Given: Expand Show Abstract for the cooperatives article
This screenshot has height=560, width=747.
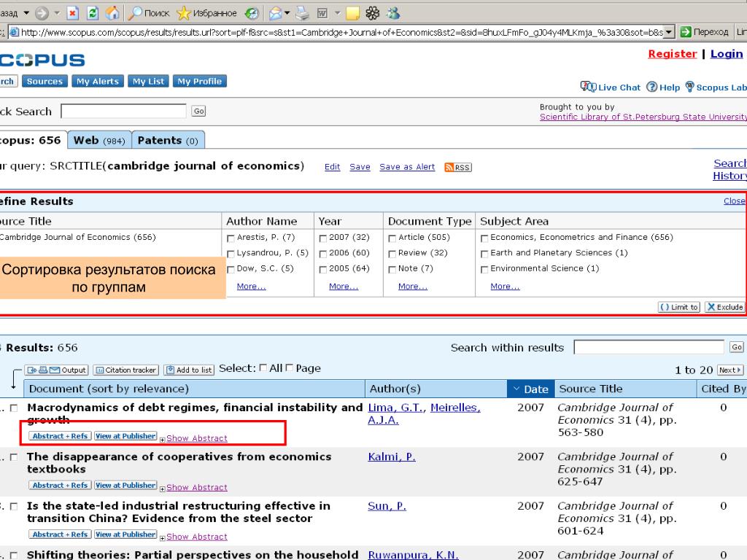Looking at the screenshot, I should coord(196,488).
